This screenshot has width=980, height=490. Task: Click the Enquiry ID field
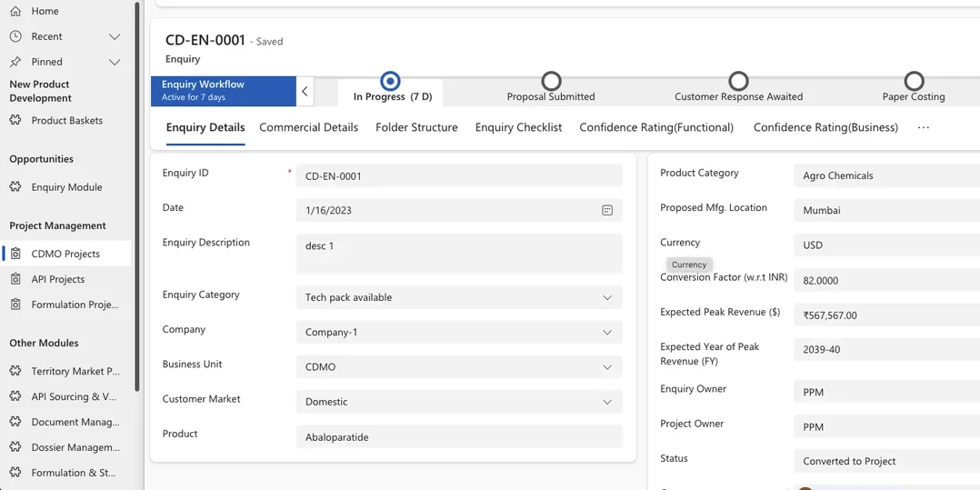459,175
